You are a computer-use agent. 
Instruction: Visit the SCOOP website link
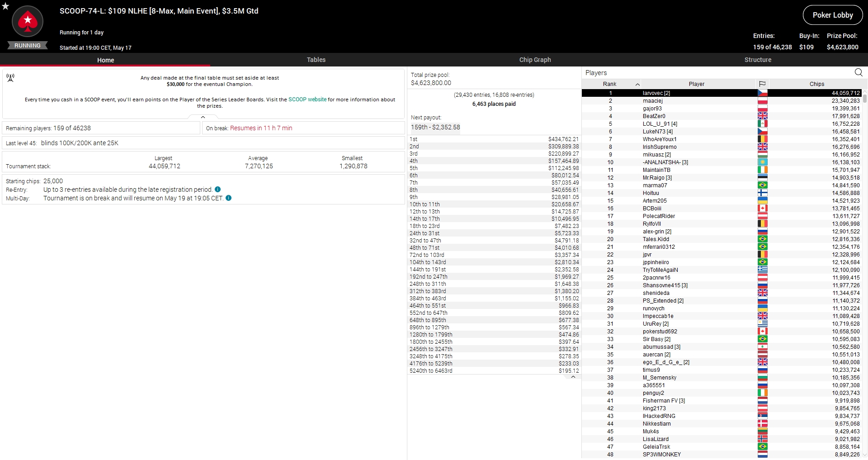click(x=307, y=100)
